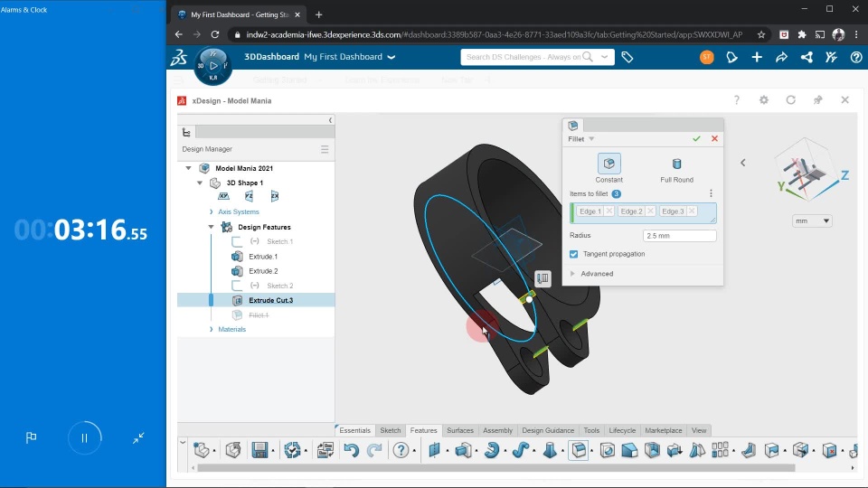Select the Full Round fillet type
The width and height of the screenshot is (868, 488).
(676, 168)
